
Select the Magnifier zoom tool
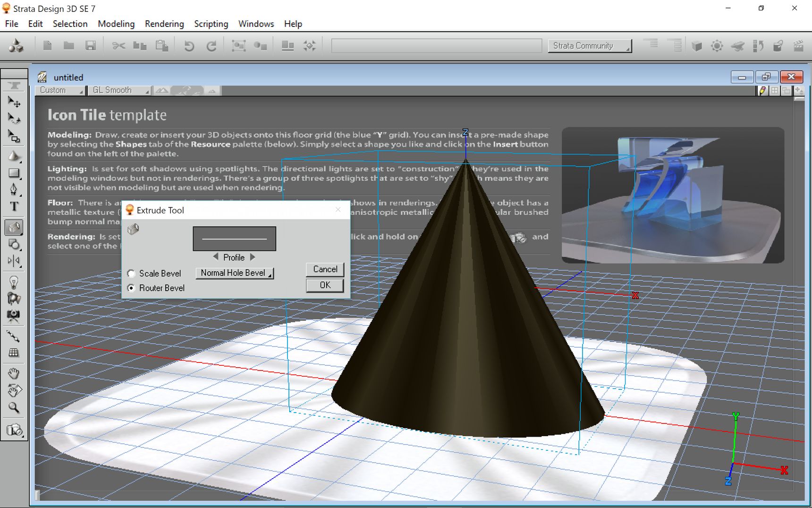pyautogui.click(x=14, y=407)
